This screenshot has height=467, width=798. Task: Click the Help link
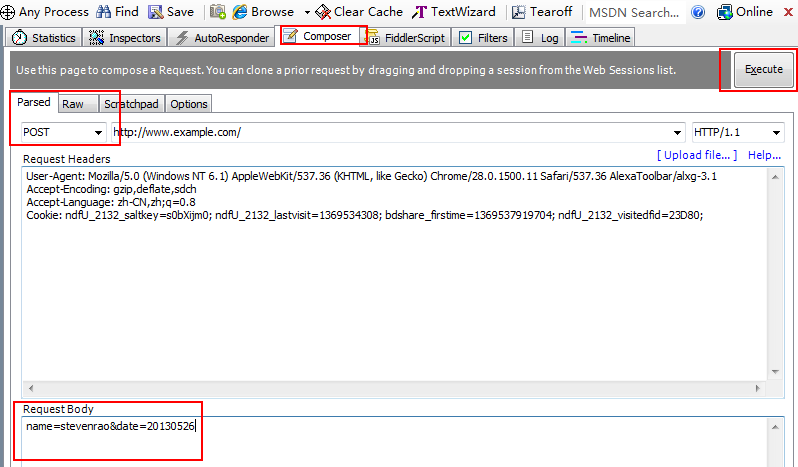[764, 155]
